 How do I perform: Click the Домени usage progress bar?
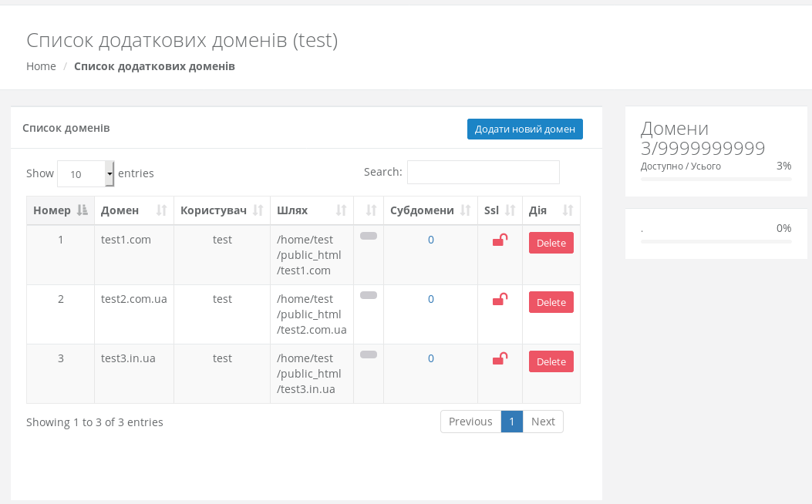[716, 179]
